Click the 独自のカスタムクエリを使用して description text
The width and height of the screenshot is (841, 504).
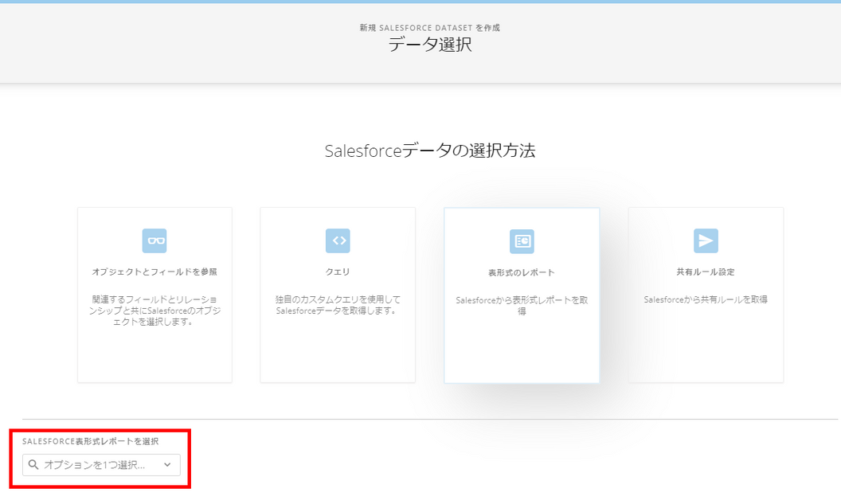click(x=338, y=305)
